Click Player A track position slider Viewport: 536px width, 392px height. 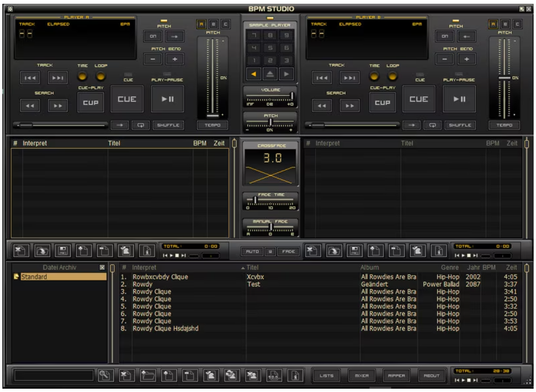point(61,125)
